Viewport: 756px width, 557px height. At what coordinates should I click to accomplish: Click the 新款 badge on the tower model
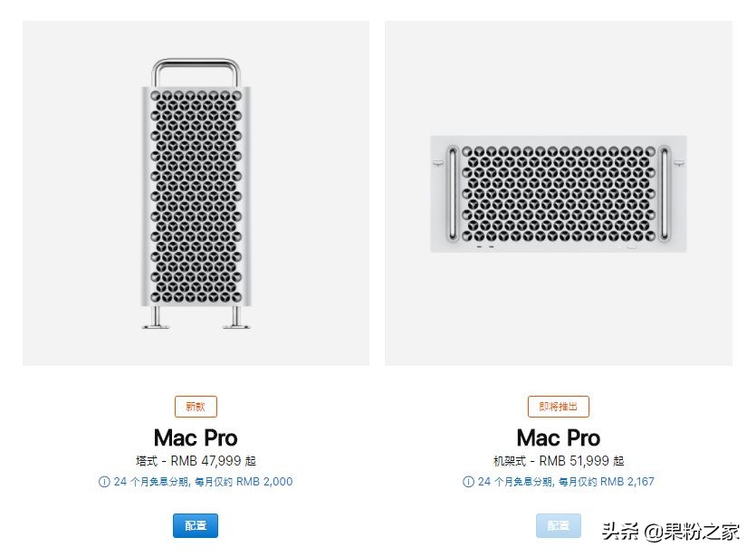[195, 407]
